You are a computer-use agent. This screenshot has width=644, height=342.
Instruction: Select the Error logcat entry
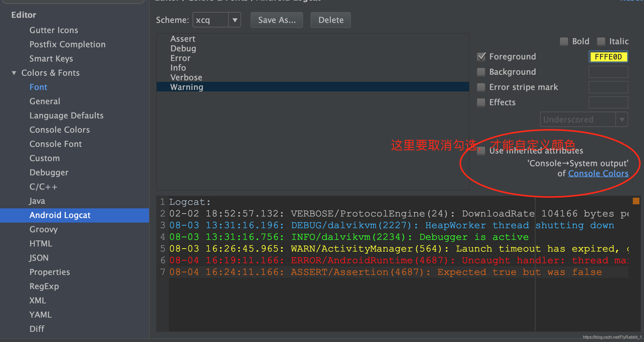pos(180,58)
